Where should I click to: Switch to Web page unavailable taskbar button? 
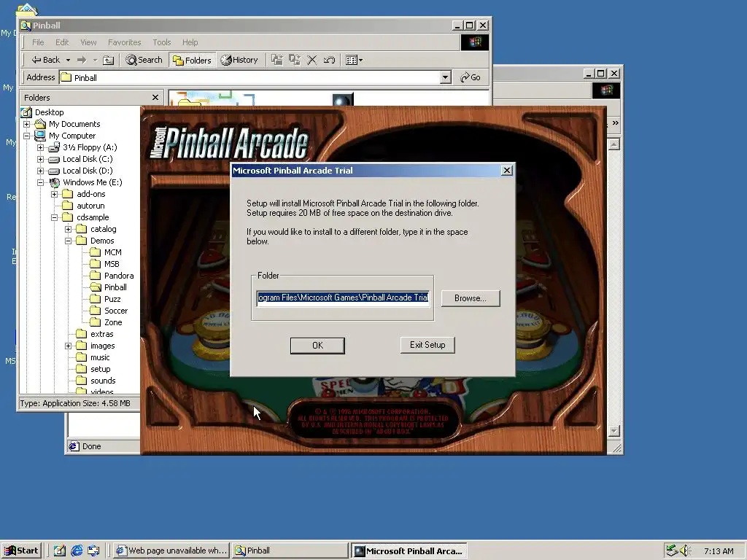click(x=172, y=551)
